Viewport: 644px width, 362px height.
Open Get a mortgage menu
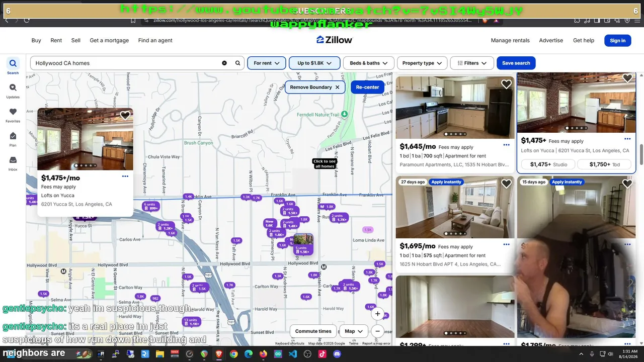coord(109,40)
